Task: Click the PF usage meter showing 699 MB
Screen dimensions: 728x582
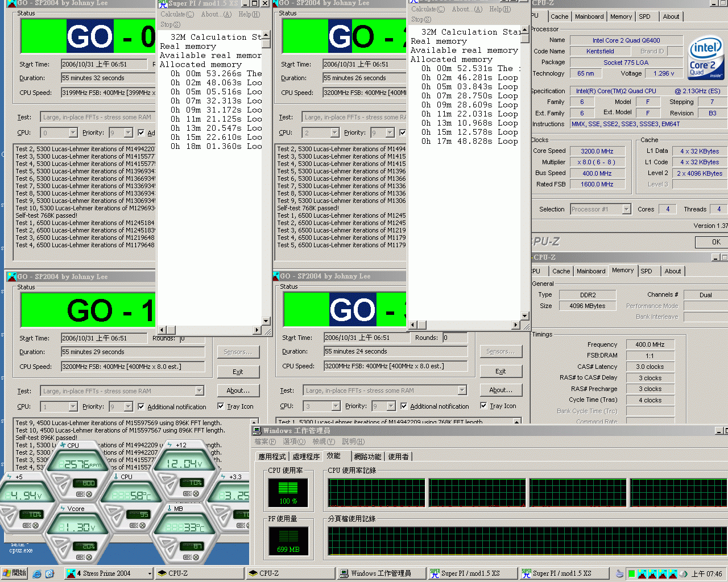Action: pyautogui.click(x=288, y=541)
